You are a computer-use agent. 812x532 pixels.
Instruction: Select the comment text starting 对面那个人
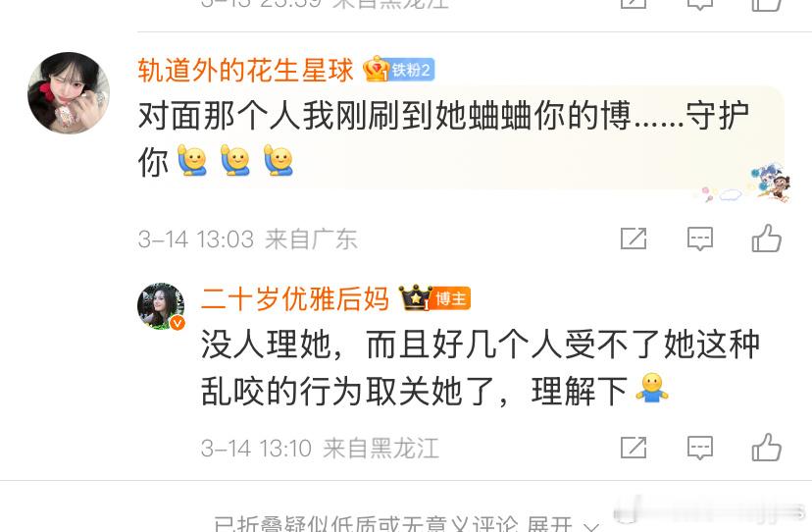[443, 138]
